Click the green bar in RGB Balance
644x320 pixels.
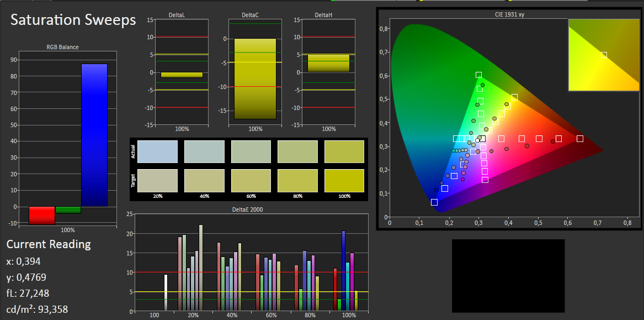(68, 210)
